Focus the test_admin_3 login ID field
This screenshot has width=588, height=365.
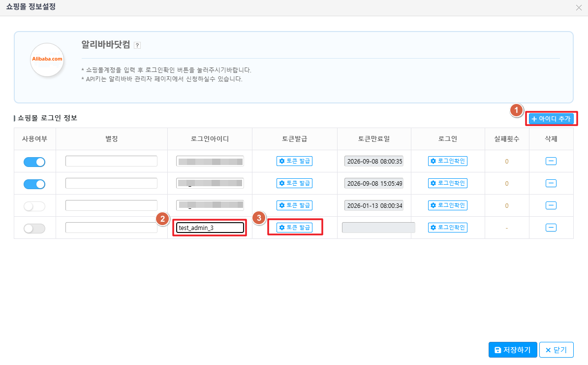(x=210, y=228)
